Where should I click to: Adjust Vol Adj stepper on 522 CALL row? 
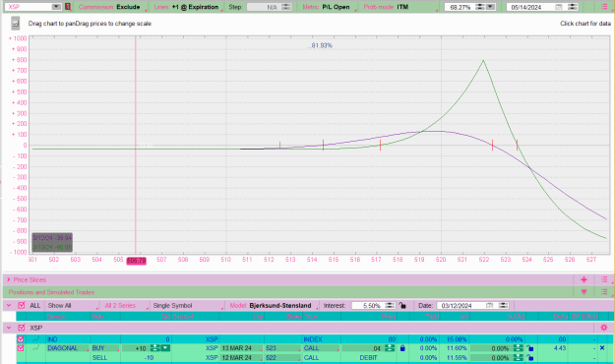[x=519, y=357]
